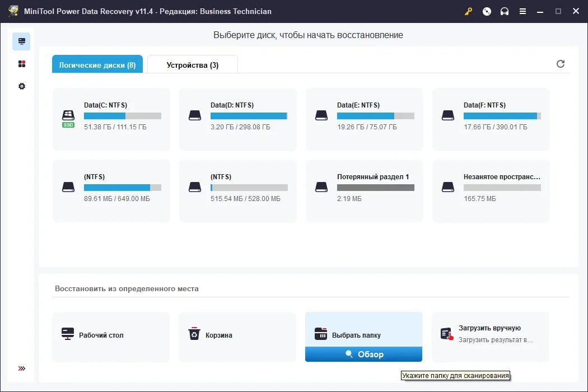Open the license key registration icon
This screenshot has width=588, height=392.
(468, 11)
